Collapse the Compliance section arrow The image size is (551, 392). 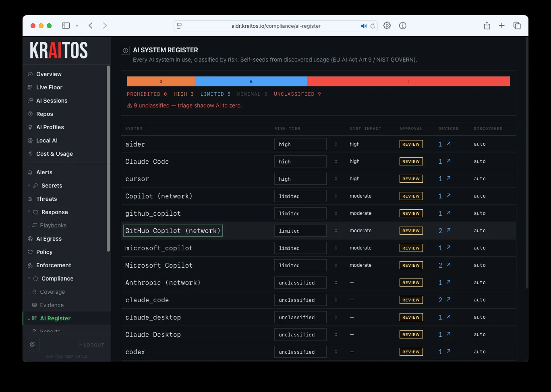pos(29,279)
